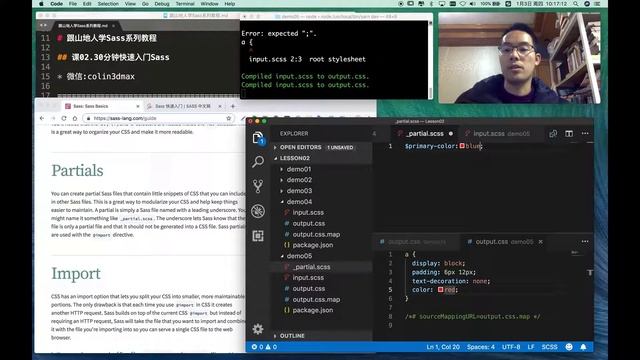Click the Import heading on the page
The image size is (640, 360).
(x=76, y=273)
